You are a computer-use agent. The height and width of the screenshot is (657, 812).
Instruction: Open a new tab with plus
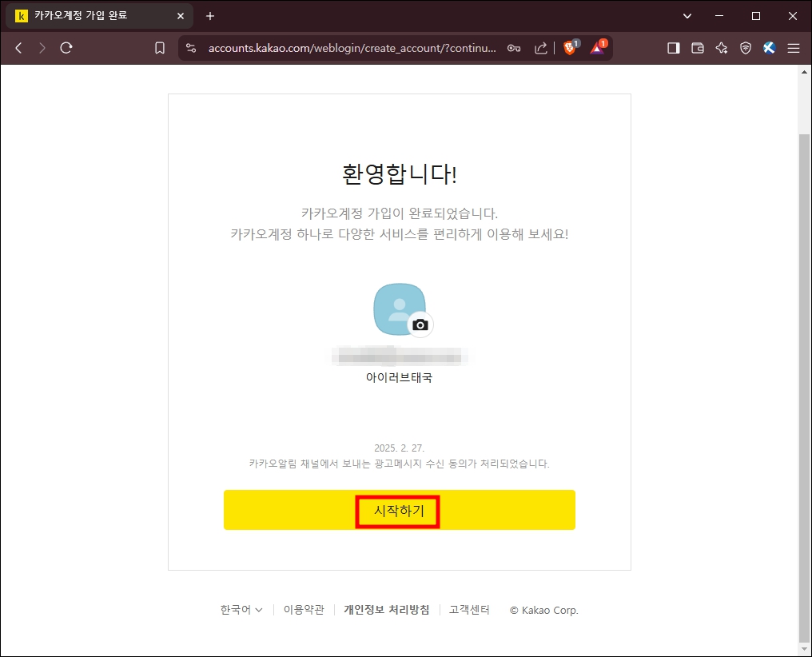coord(209,16)
